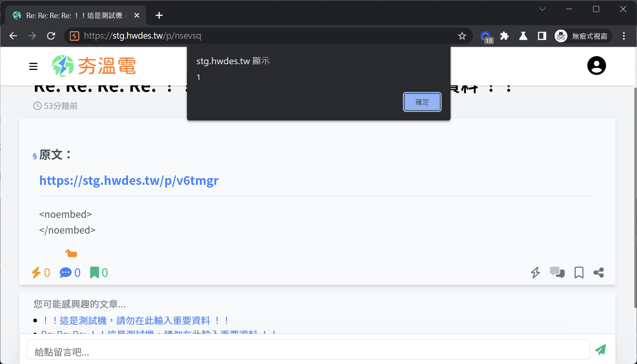
Task: Click the orange lightning count icon
Action: (x=36, y=272)
